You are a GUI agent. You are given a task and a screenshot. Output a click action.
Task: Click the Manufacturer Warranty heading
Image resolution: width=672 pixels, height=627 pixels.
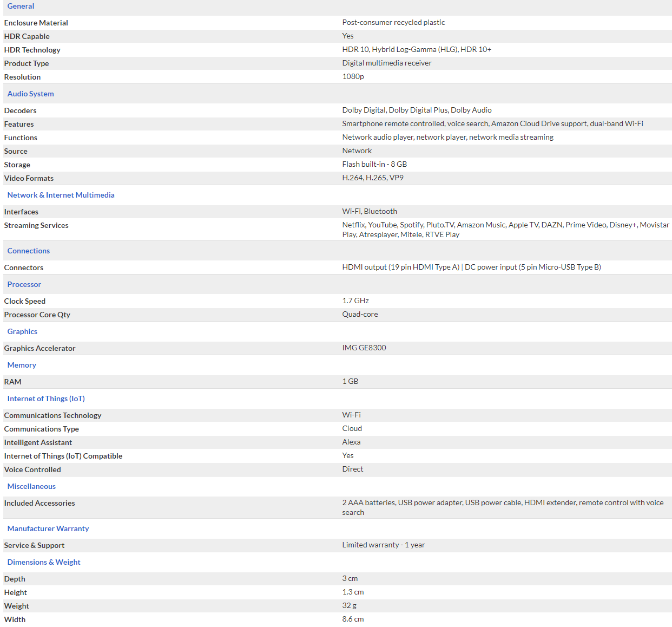click(48, 528)
